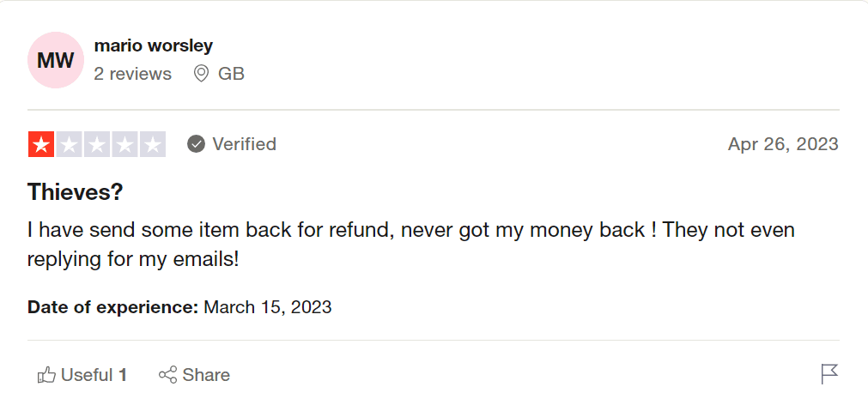Viewport: 868px width, 399px height.
Task: Flag this review using flag icon
Action: point(829,374)
